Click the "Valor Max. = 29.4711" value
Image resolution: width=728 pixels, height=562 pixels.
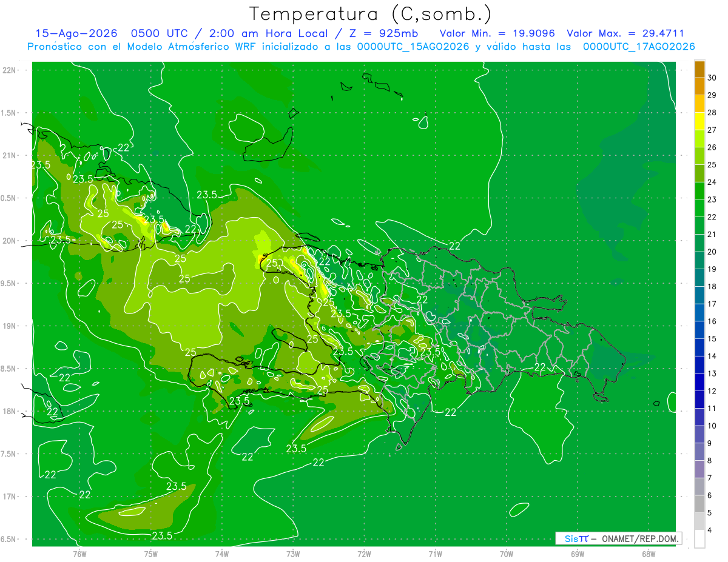click(x=625, y=34)
